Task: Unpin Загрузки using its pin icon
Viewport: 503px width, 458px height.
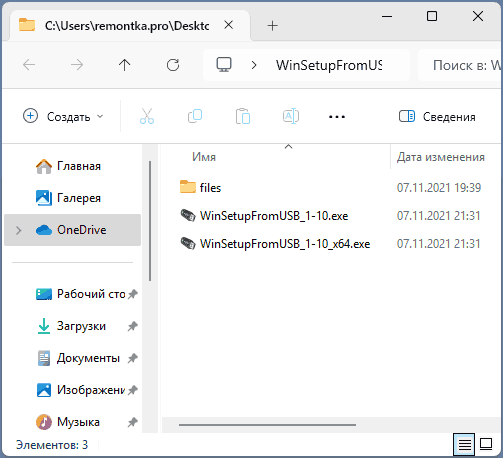Action: pyautogui.click(x=133, y=326)
